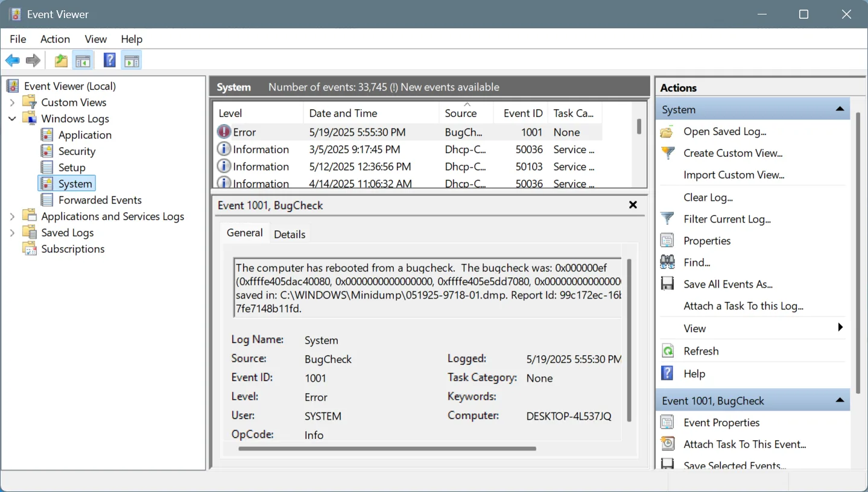Viewport: 868px width, 492px height.
Task: Click the red Error level icon in list
Action: point(224,132)
